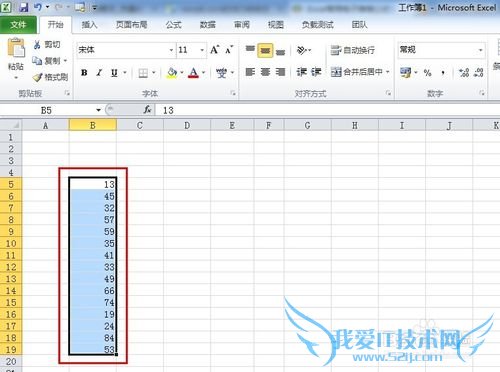
Task: Switch to the 审阅 (Review) tab
Action: click(242, 25)
